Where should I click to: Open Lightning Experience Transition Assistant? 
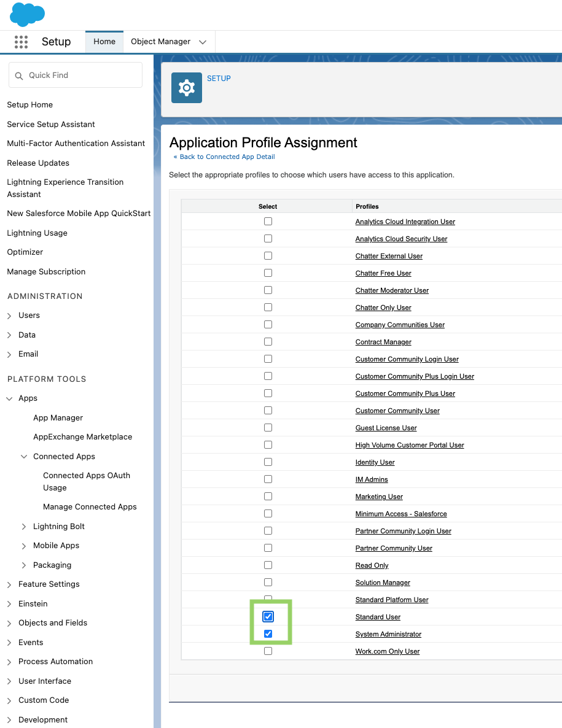(65, 188)
